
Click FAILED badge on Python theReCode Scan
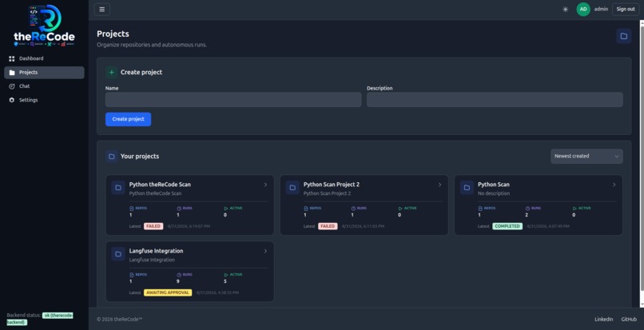(x=153, y=226)
